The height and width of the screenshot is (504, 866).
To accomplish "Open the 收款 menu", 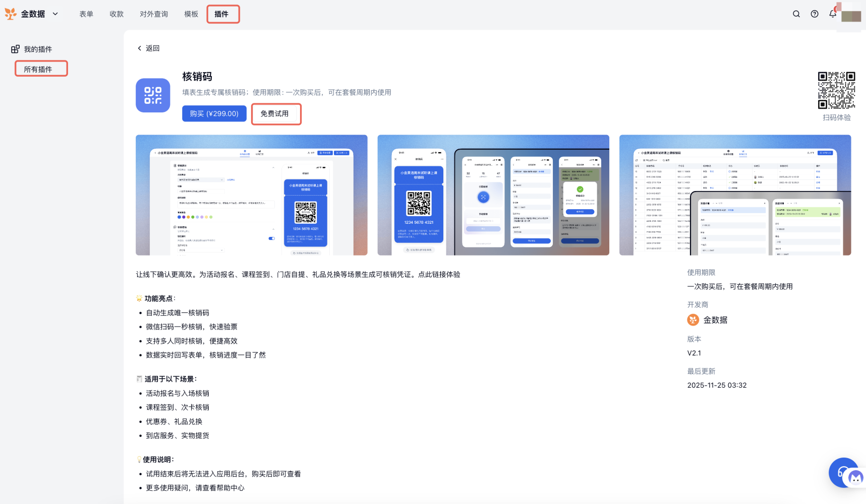I will coord(117,14).
